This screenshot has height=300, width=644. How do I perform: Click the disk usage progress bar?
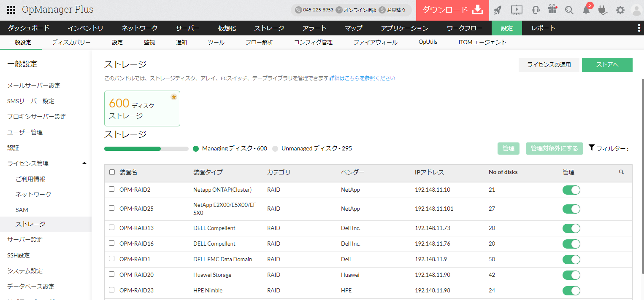[x=146, y=149]
